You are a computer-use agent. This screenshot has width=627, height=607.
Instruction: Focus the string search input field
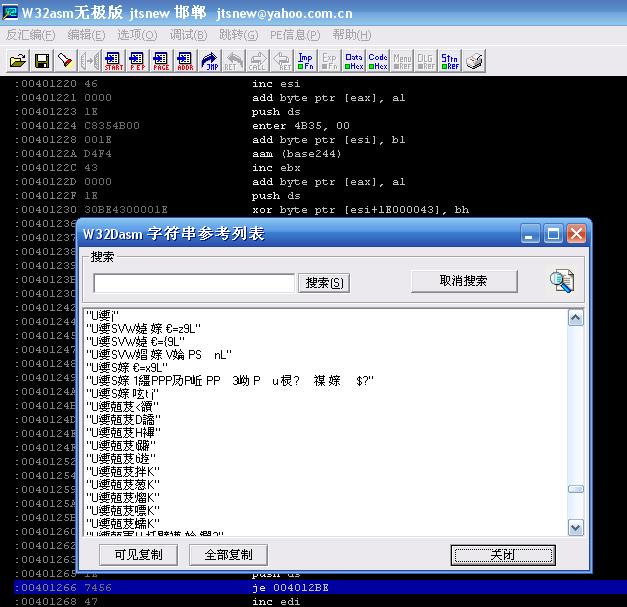[194, 283]
